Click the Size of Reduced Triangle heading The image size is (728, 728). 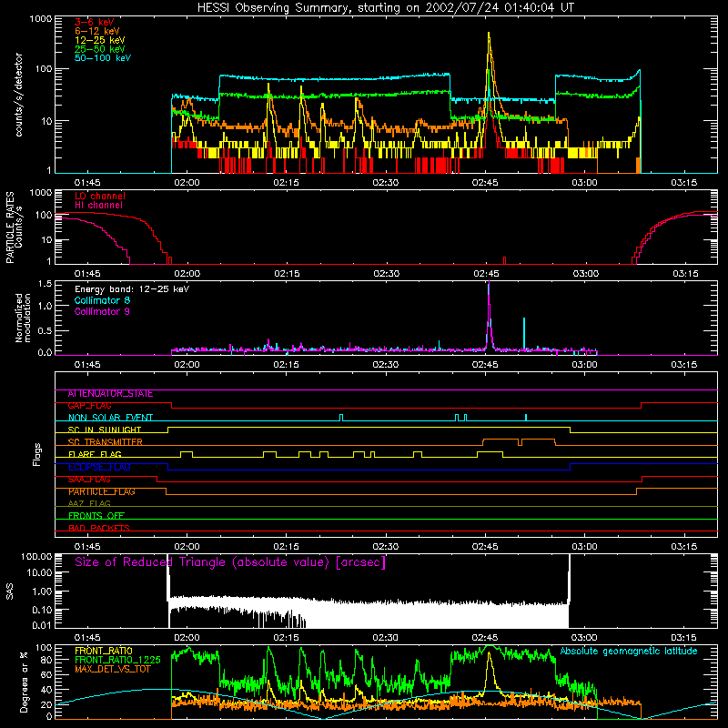(230, 562)
